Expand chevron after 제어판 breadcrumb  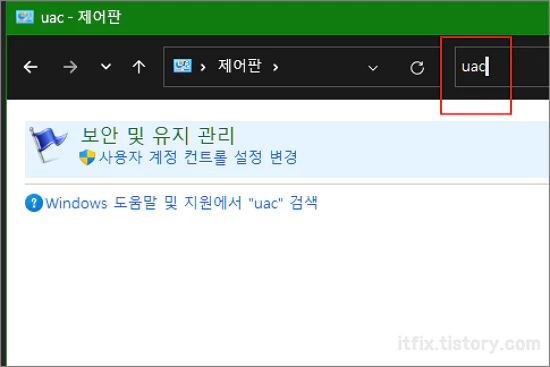tap(276, 67)
